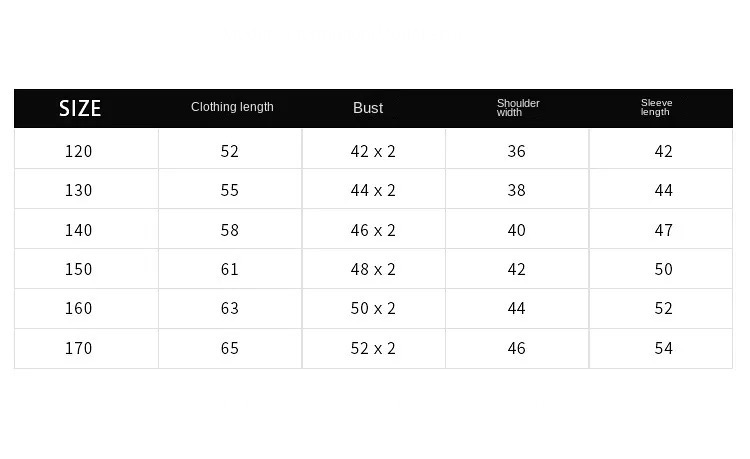Click shoulder width value 36
The image size is (750, 459).
coord(516,151)
